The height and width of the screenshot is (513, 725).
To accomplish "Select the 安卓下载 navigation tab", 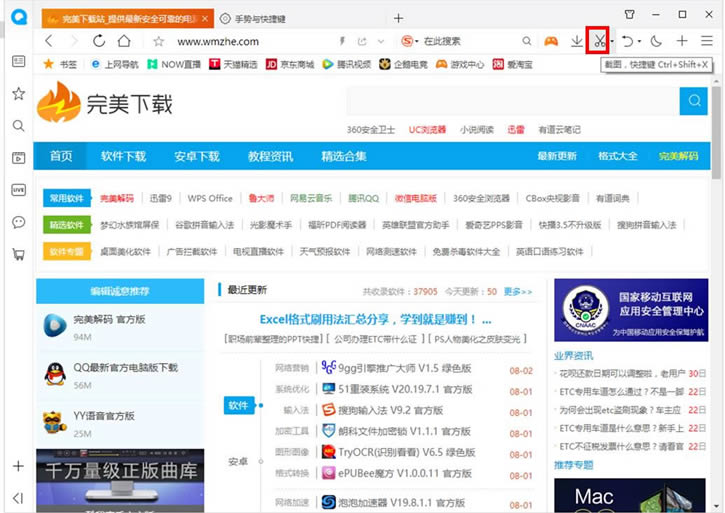I will pos(197,156).
